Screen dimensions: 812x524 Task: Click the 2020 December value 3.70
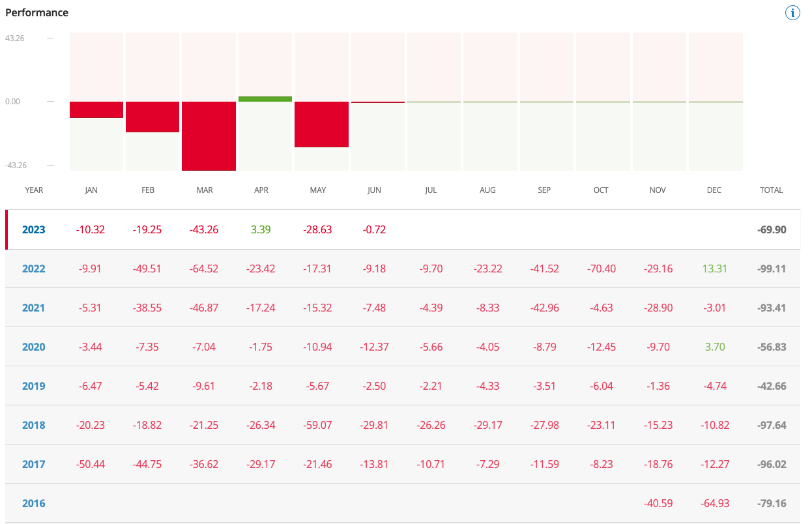714,347
